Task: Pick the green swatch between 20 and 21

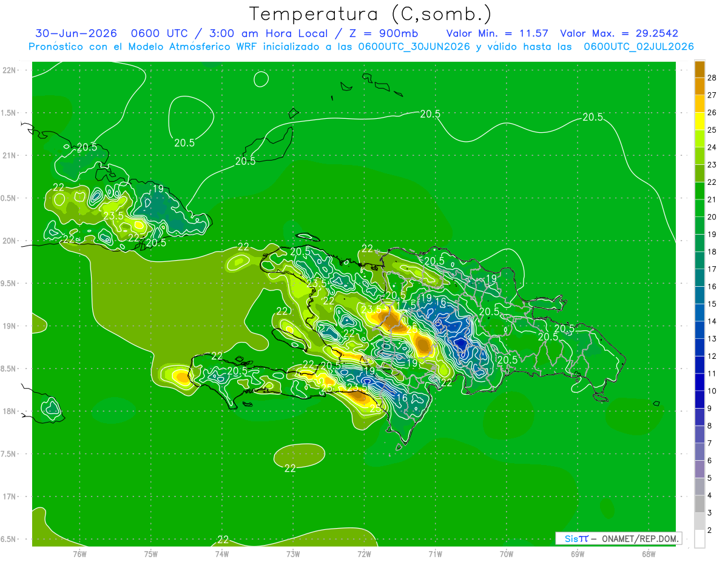Action: pyautogui.click(x=699, y=208)
